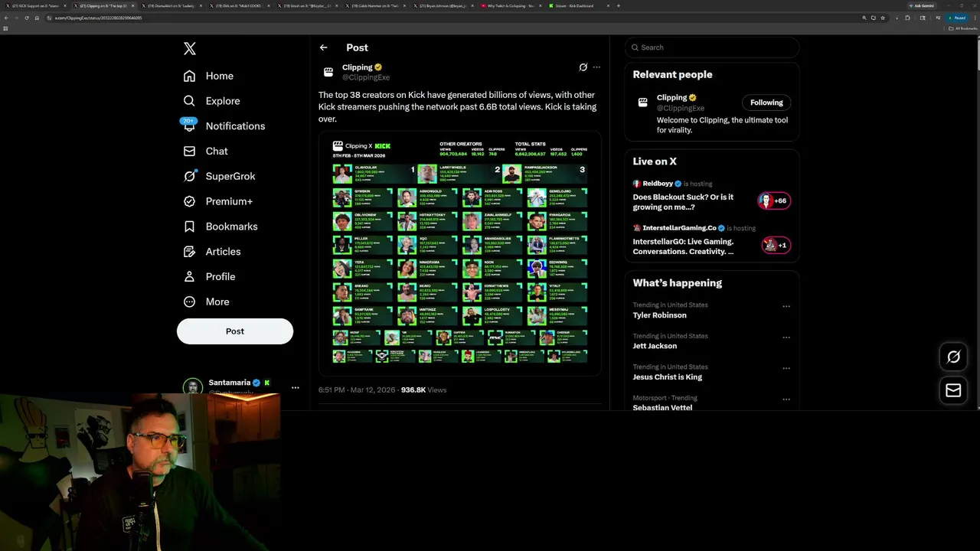980x551 pixels.
Task: Bookmark this page with the star icon
Action: coord(883,18)
